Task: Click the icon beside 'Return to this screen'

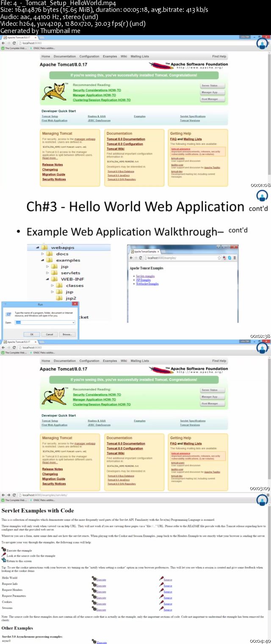Action: click(4, 560)
